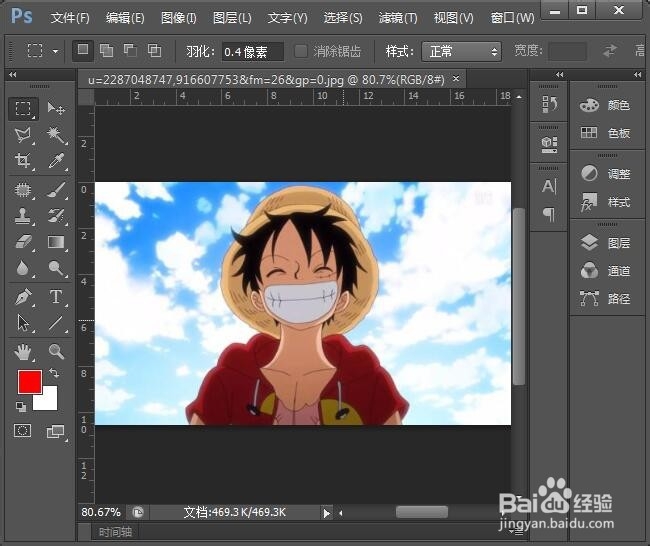Open the History panel icon
650x546 pixels.
[550, 104]
